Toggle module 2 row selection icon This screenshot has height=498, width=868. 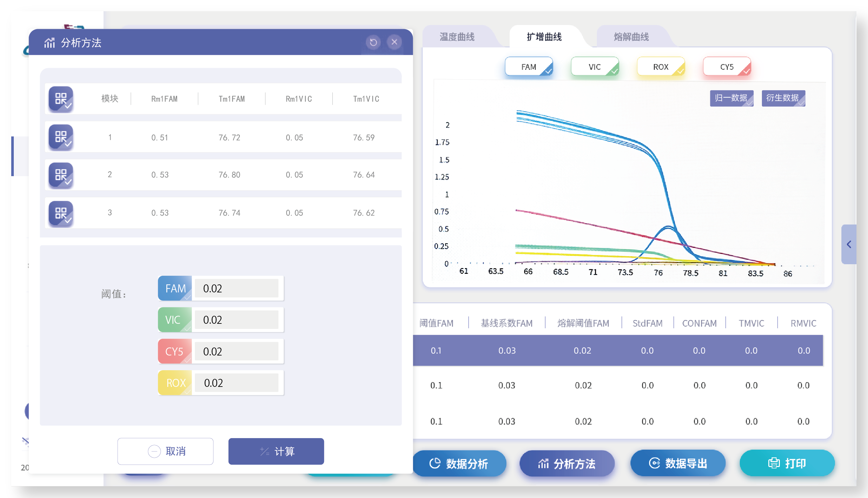(61, 175)
